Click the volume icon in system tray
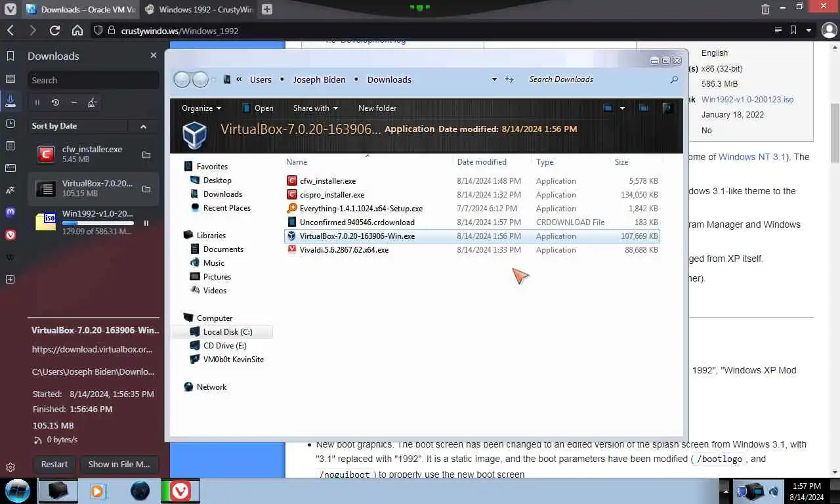 (x=774, y=491)
